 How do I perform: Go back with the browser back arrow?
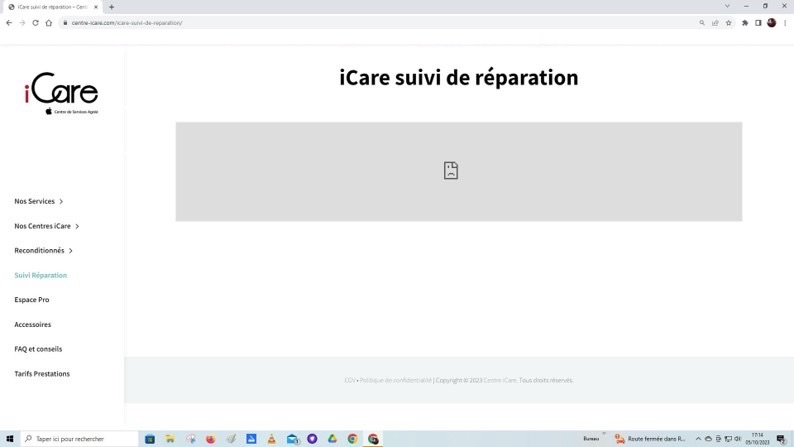tap(9, 23)
